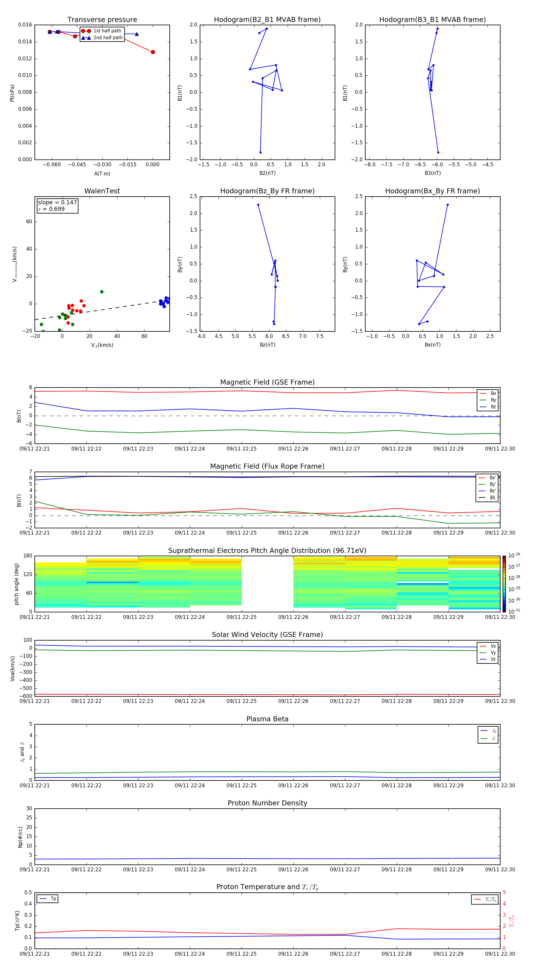Click the lowest point in the B2_B1 hodogram

260,153
